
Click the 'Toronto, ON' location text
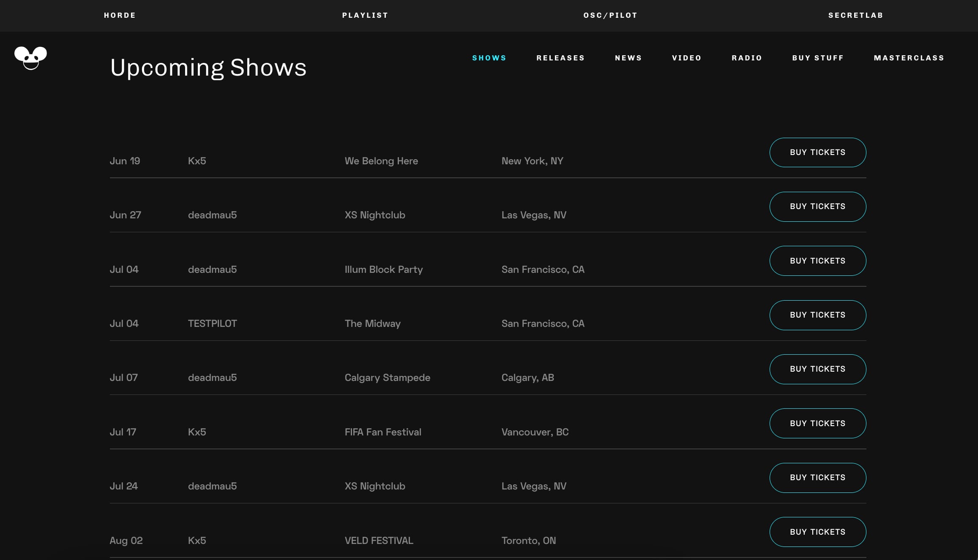pyautogui.click(x=529, y=541)
